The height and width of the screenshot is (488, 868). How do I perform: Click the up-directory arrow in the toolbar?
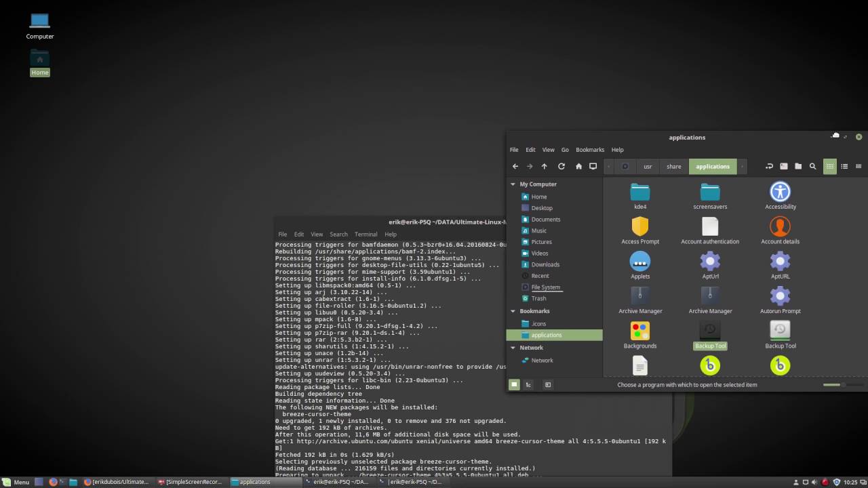click(544, 166)
